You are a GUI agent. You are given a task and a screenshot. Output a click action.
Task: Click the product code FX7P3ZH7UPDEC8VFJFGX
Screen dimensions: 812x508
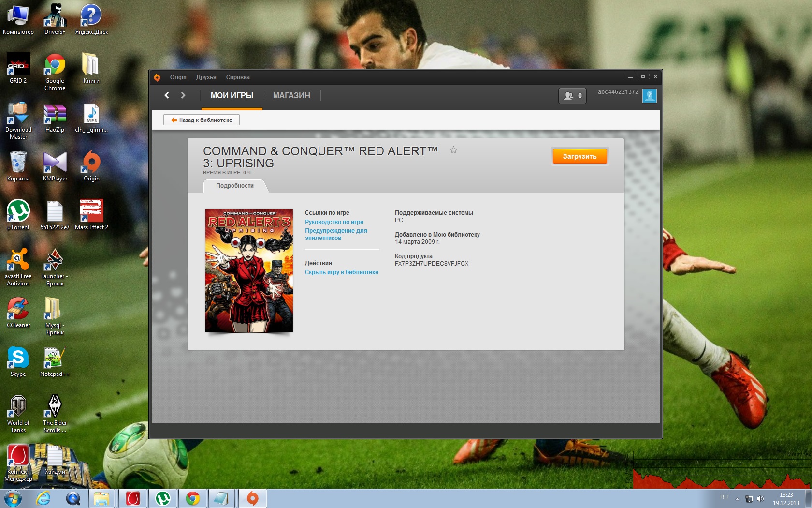432,264
